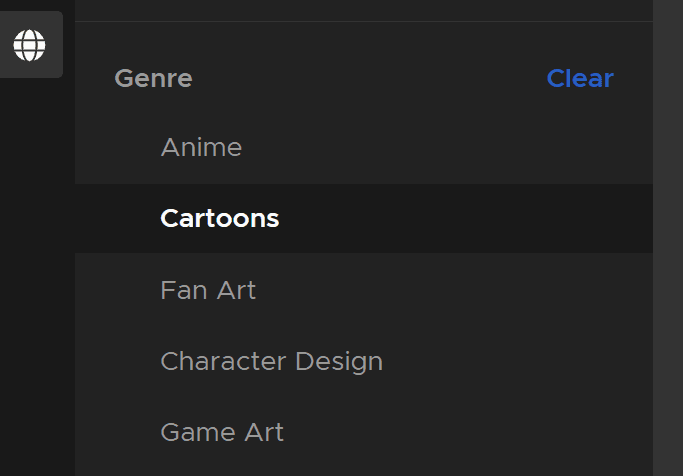
Task: Filter by Fan Art genre
Action: [x=208, y=290]
